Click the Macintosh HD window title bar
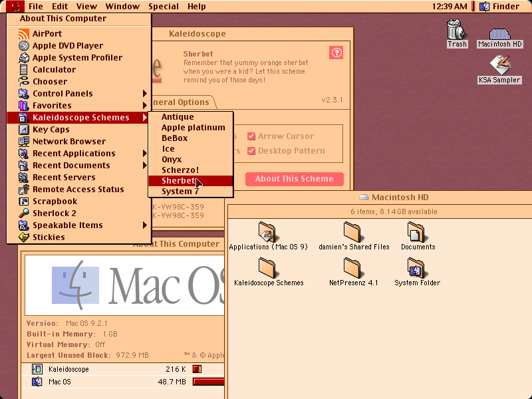The width and height of the screenshot is (532, 399). click(379, 197)
